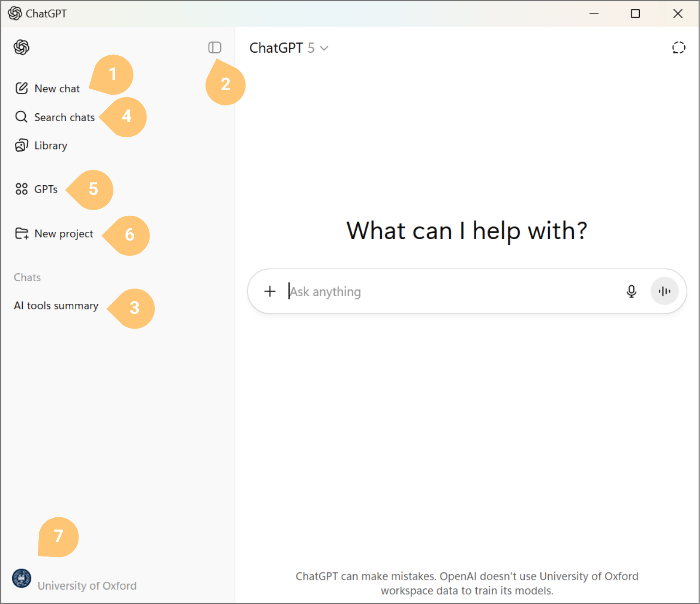700x604 pixels.
Task: Launch voice mode with the waveform button
Action: click(x=664, y=291)
